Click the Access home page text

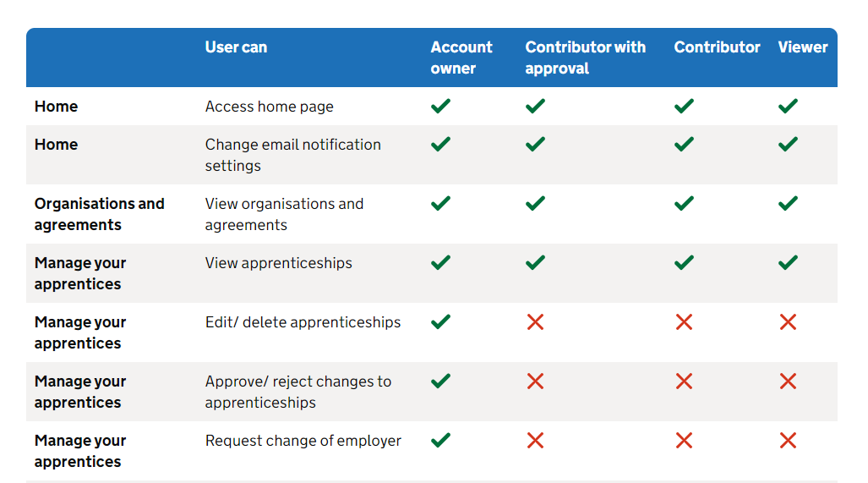[x=269, y=107]
